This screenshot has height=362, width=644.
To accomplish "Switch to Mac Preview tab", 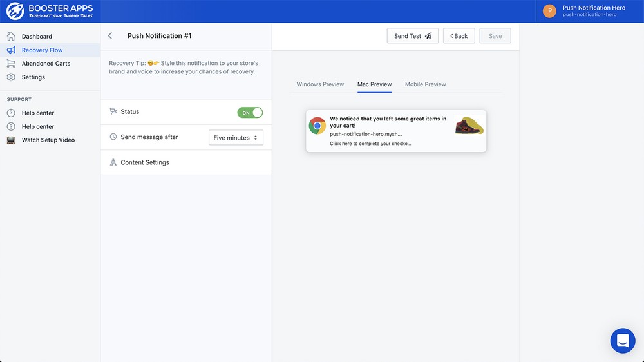I will point(374,84).
